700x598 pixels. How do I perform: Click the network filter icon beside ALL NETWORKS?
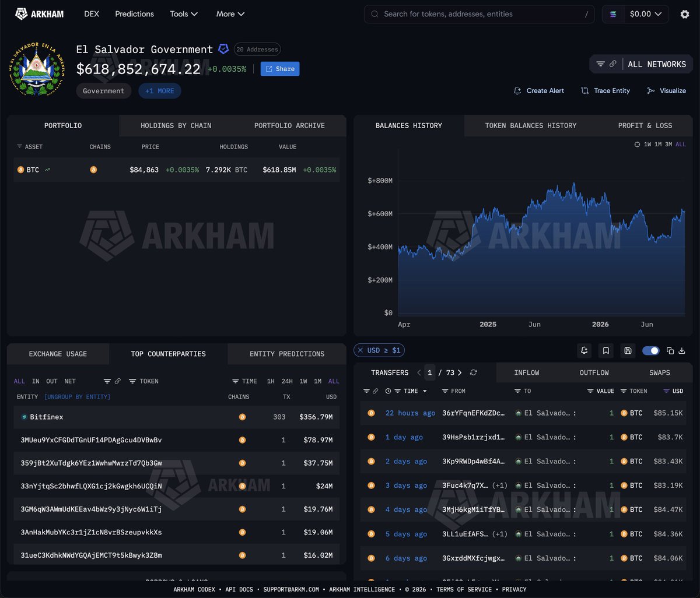pos(600,64)
